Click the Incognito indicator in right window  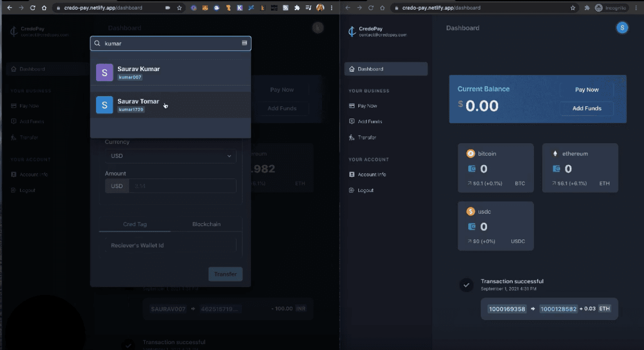(612, 8)
